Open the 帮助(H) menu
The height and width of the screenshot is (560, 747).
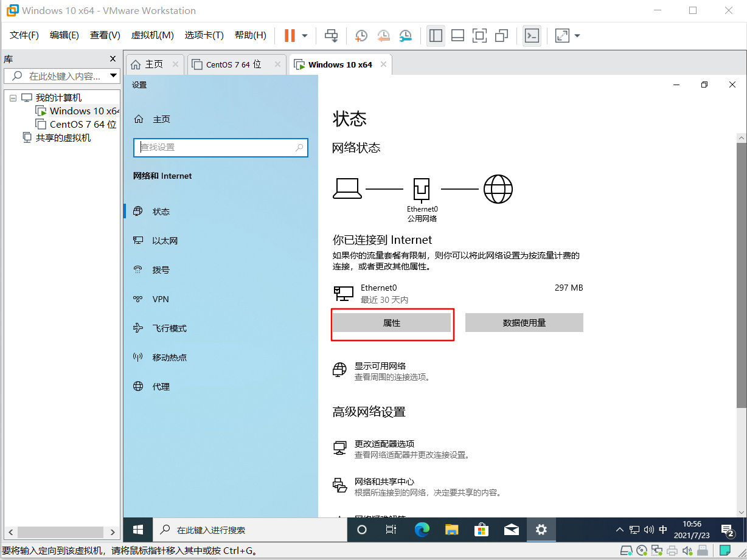(251, 35)
